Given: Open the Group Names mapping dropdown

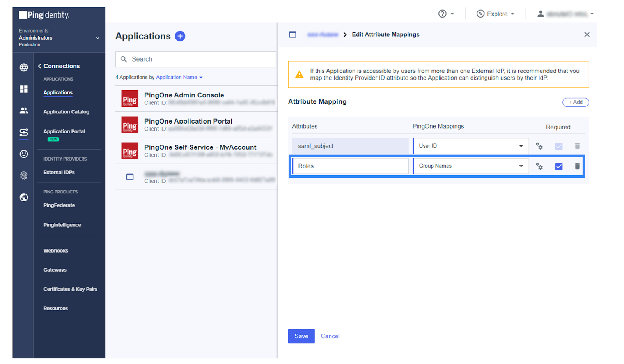Looking at the screenshot, I should (471, 166).
